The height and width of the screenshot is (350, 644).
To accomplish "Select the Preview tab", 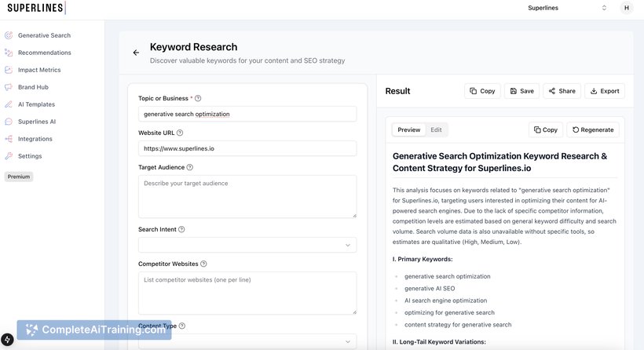I will (x=408, y=129).
